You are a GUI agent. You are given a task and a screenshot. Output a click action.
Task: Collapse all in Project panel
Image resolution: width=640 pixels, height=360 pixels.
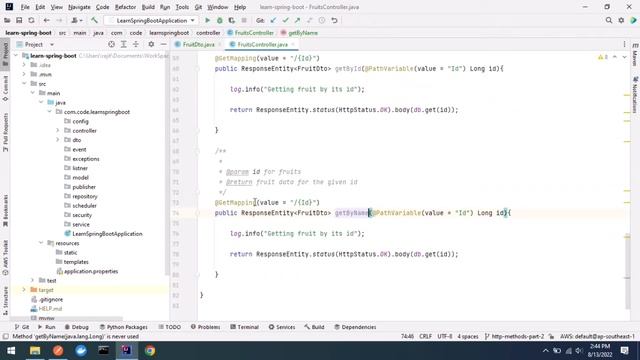point(136,44)
